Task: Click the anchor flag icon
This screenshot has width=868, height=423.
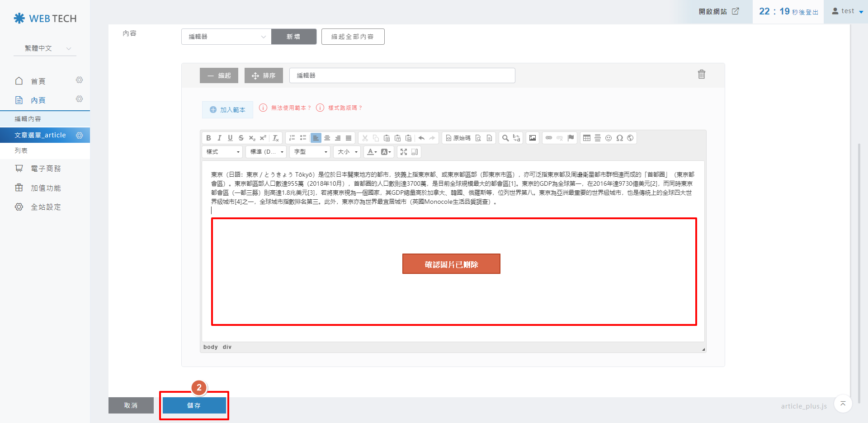Action: point(571,138)
